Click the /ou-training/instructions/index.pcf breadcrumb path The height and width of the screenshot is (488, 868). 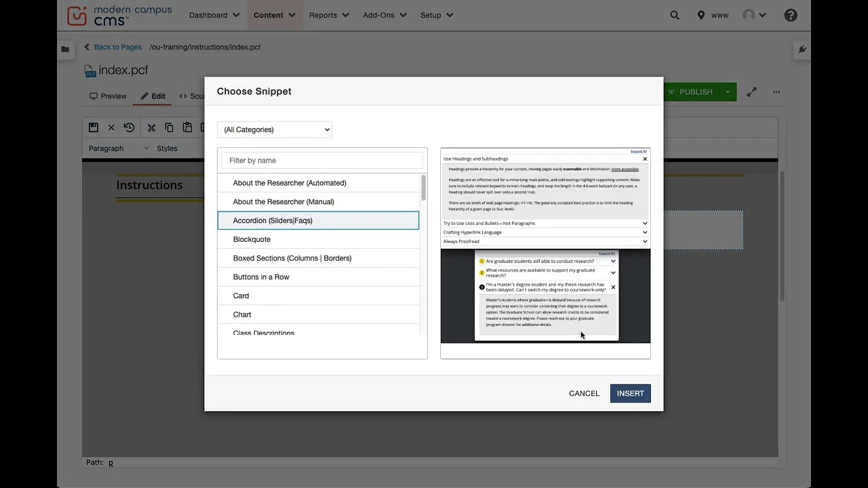coord(205,47)
